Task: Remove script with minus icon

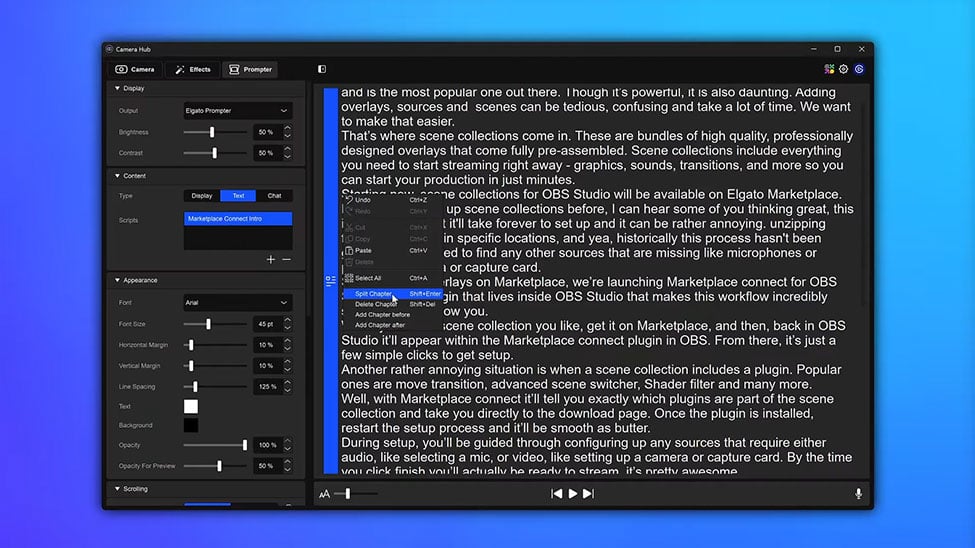Action: [x=287, y=259]
